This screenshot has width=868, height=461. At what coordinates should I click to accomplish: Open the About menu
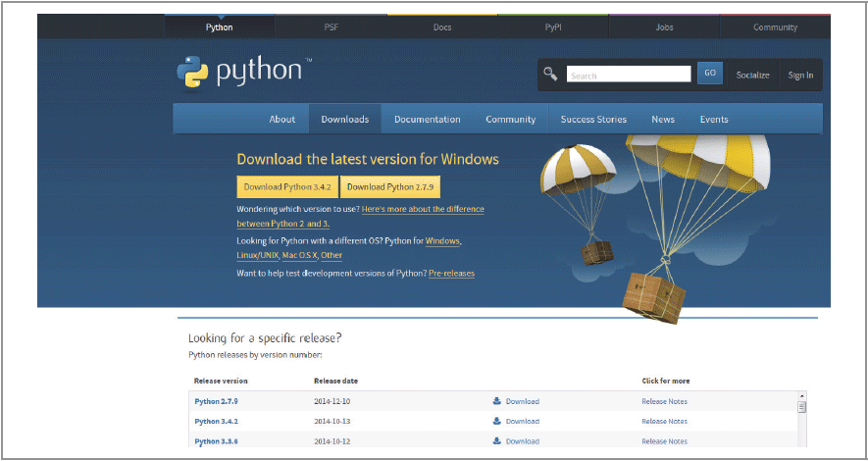coord(281,119)
